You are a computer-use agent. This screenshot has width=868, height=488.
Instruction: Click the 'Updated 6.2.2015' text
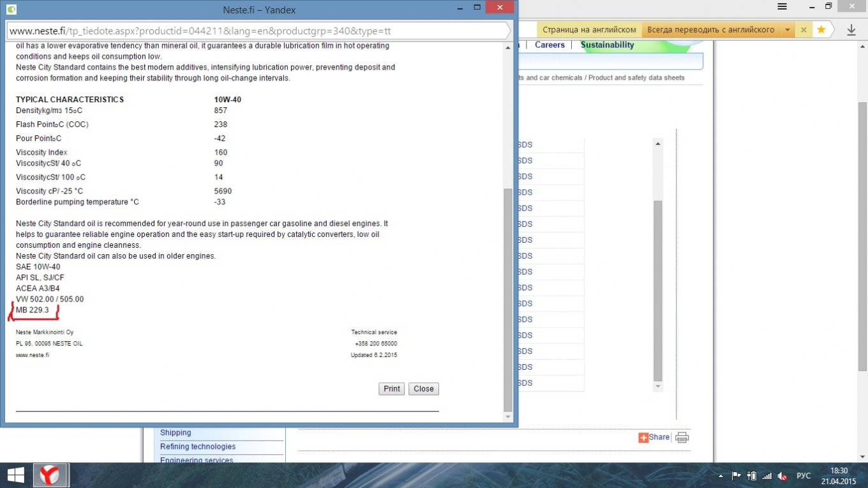coord(374,355)
